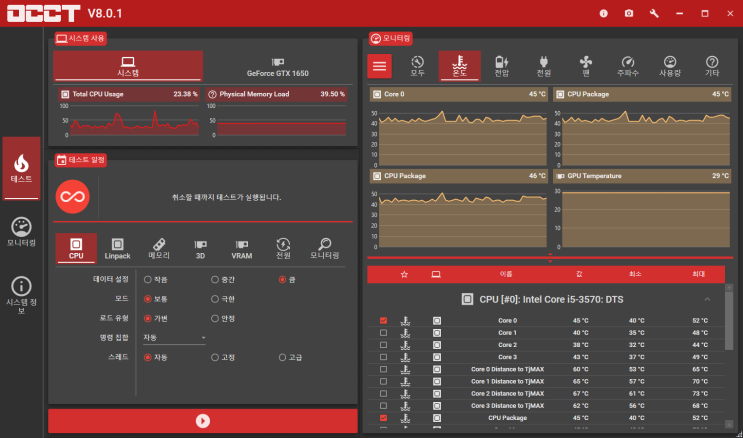Select the CPU test tab

(76, 248)
